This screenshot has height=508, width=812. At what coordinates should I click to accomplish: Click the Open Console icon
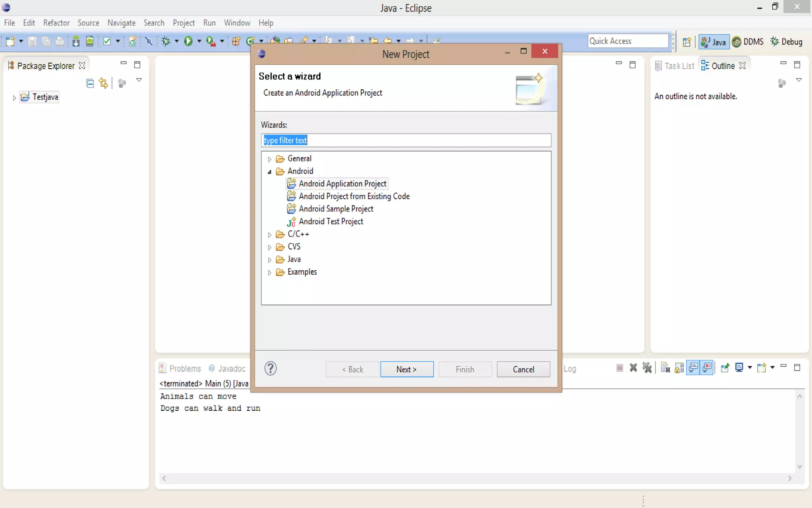pyautogui.click(x=761, y=368)
